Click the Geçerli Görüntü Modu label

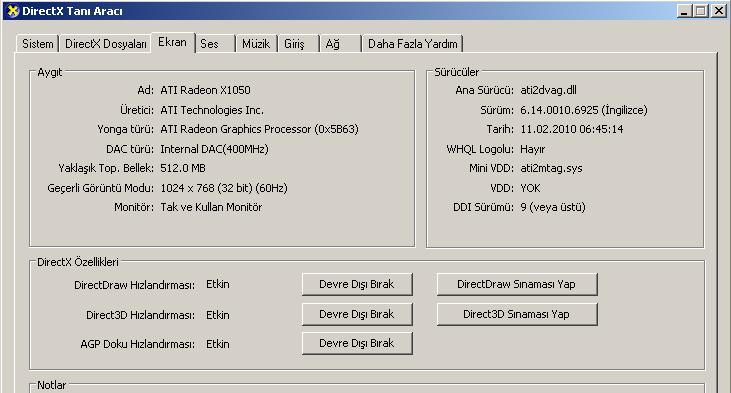click(x=100, y=188)
